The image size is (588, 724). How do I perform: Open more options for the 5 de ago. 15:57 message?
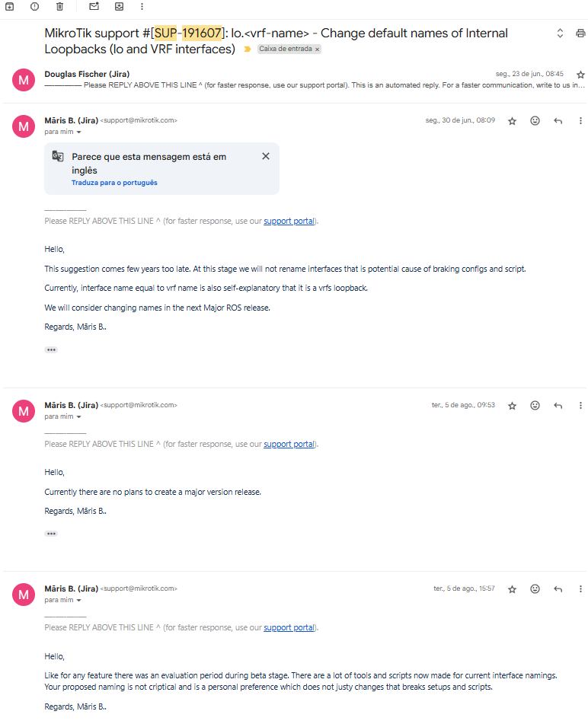580,589
